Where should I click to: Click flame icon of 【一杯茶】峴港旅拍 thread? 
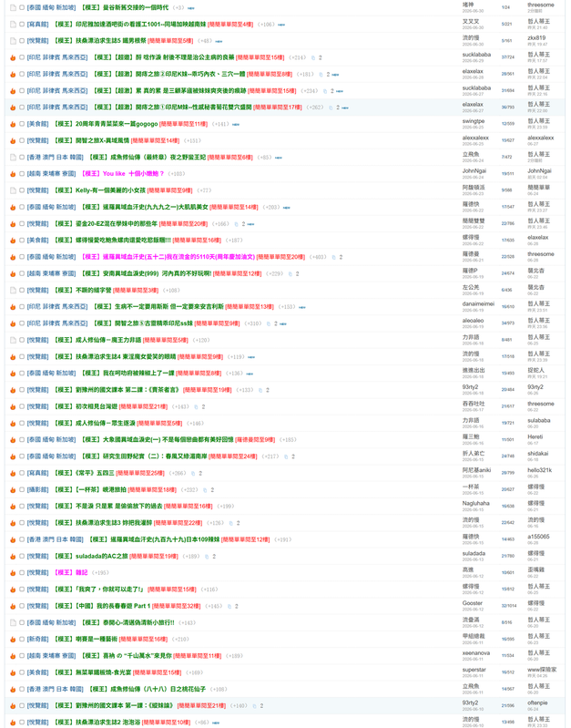pyautogui.click(x=13, y=490)
